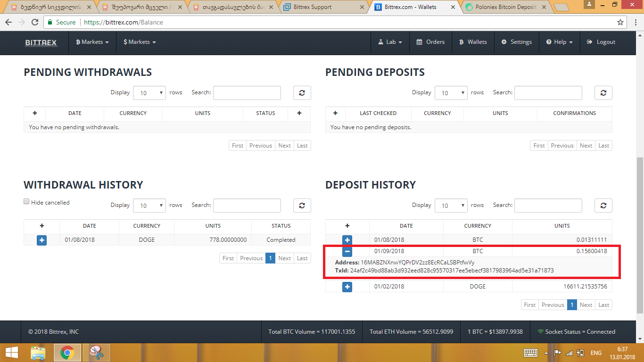The width and height of the screenshot is (644, 362).
Task: Click the Bittrex logo in the navbar
Action: (x=41, y=42)
